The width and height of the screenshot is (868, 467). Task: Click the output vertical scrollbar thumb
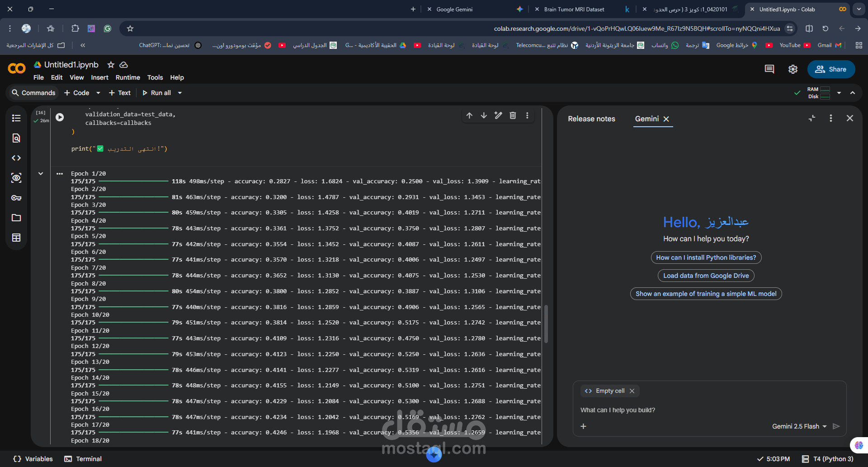tap(546, 324)
